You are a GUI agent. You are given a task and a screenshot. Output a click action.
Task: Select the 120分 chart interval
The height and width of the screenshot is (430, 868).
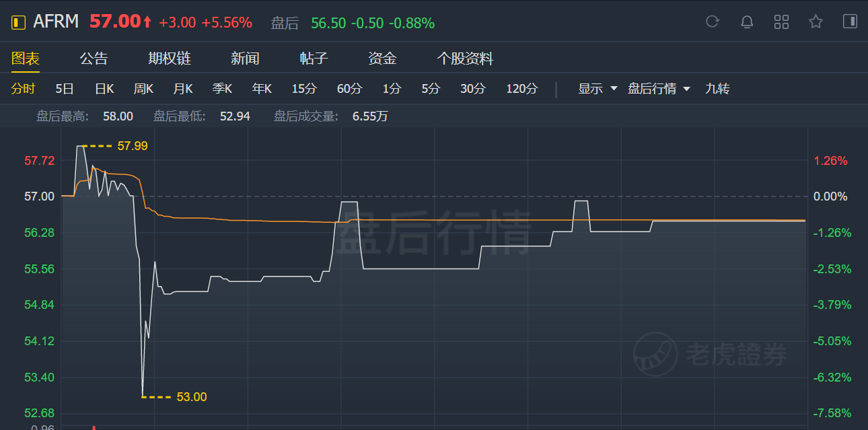522,89
